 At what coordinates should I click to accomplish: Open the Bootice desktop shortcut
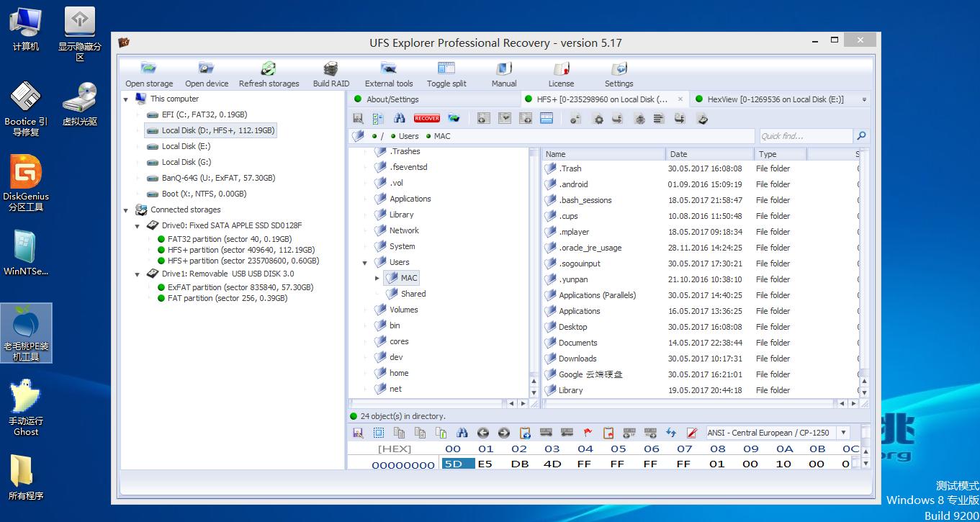tap(26, 109)
